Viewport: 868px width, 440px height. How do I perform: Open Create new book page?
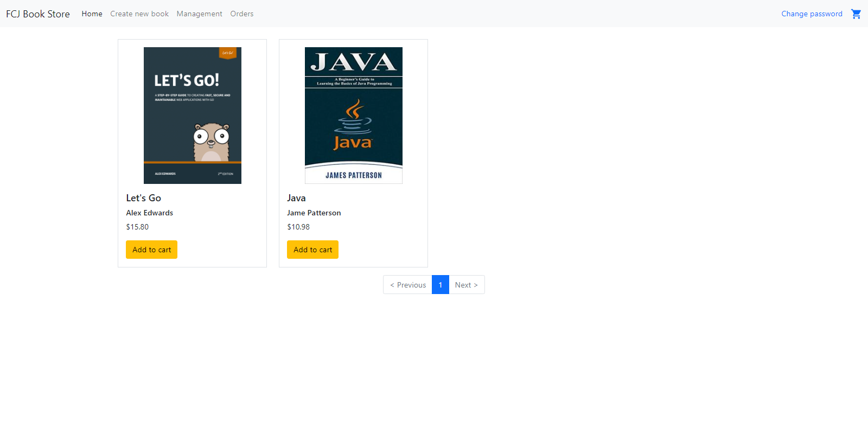click(x=139, y=14)
